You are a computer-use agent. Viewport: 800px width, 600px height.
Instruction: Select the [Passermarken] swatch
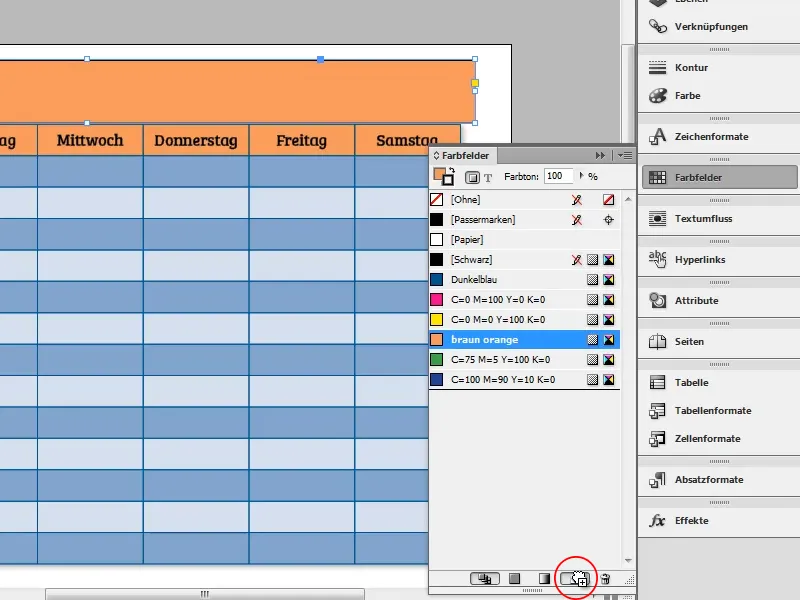[x=524, y=220]
